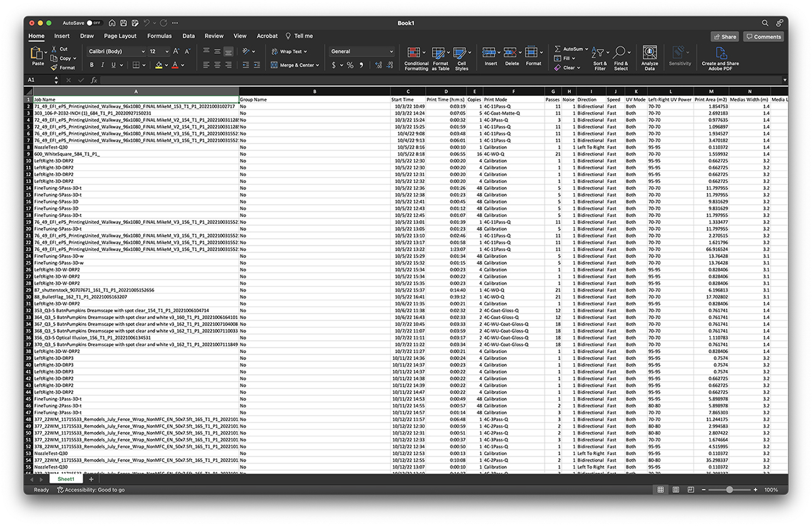Open Conditional Formatting
Image resolution: width=812 pixels, height=526 pixels.
[x=416, y=58]
